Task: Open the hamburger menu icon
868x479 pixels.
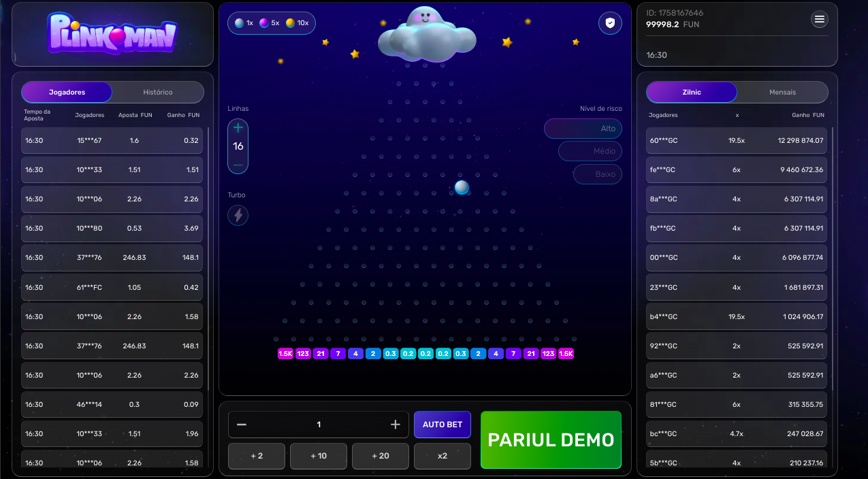Action: point(820,19)
